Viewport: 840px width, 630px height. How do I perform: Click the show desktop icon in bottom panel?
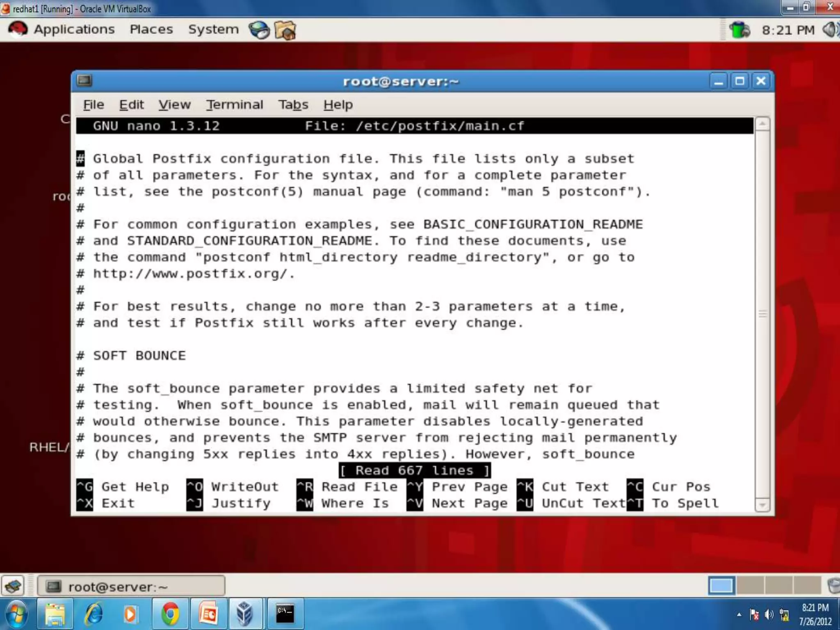point(13,586)
